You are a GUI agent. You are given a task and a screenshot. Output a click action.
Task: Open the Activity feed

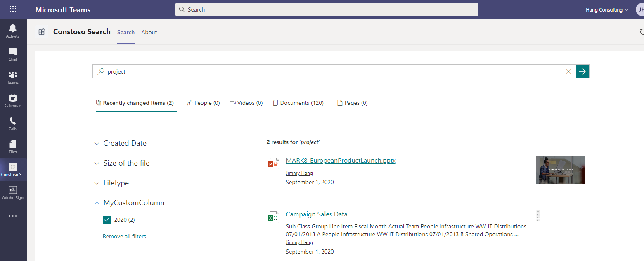[x=13, y=31]
